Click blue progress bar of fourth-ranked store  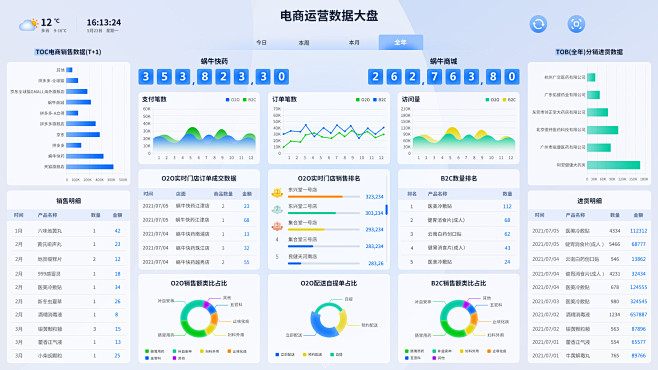click(x=300, y=246)
